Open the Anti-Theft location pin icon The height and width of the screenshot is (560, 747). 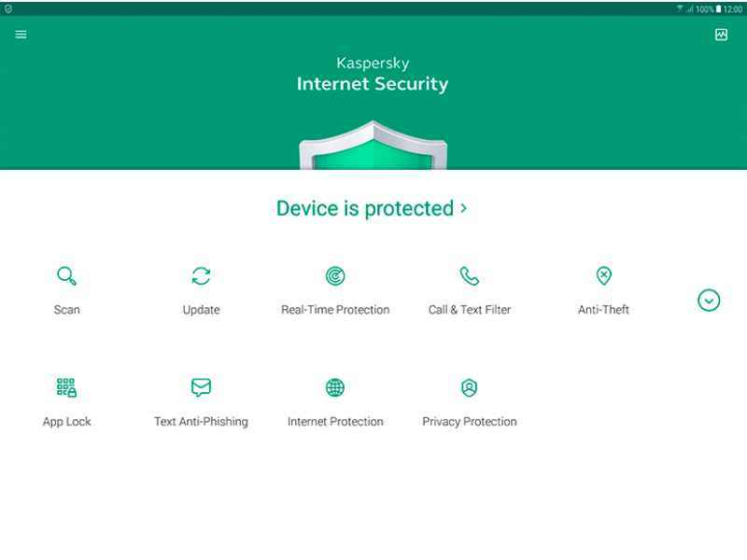603,275
